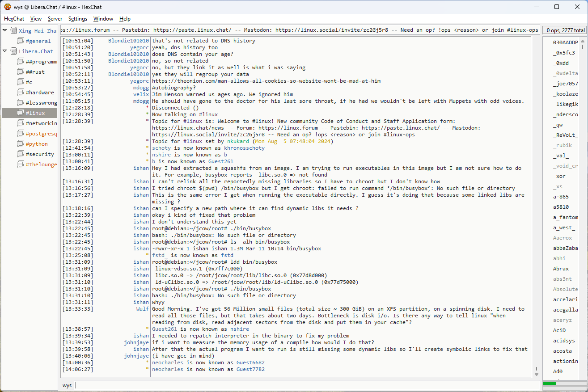Collapse the Libera.Chat server tree
The width and height of the screenshot is (588, 392).
coord(5,51)
